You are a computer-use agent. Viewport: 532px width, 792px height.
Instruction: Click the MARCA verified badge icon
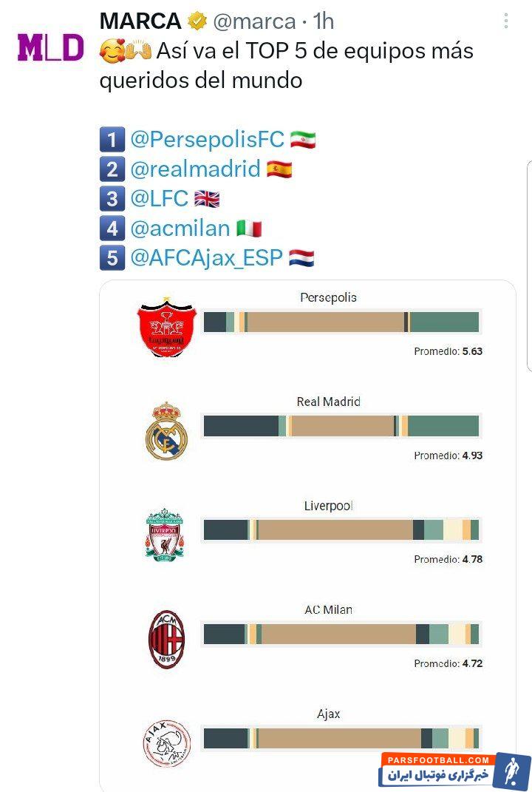click(x=197, y=21)
